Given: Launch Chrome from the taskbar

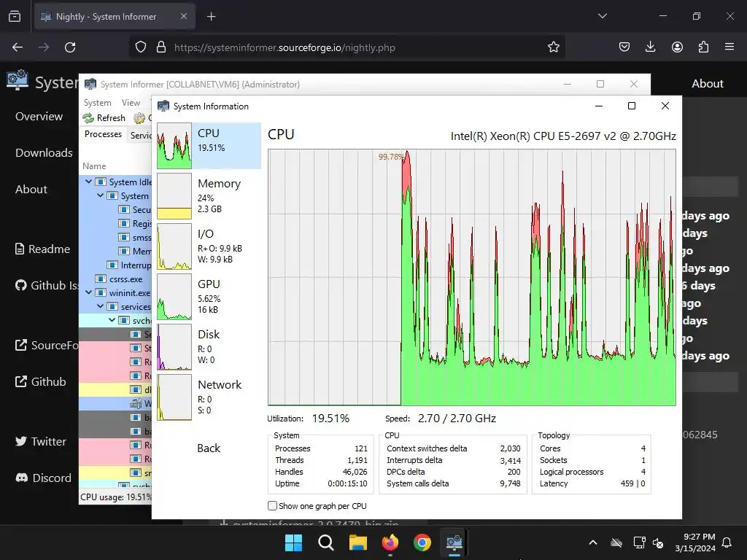Looking at the screenshot, I should tap(422, 542).
